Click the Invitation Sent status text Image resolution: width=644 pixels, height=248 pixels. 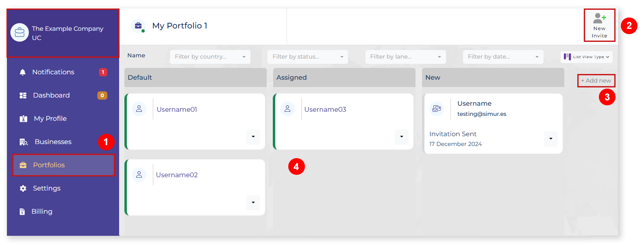(453, 134)
